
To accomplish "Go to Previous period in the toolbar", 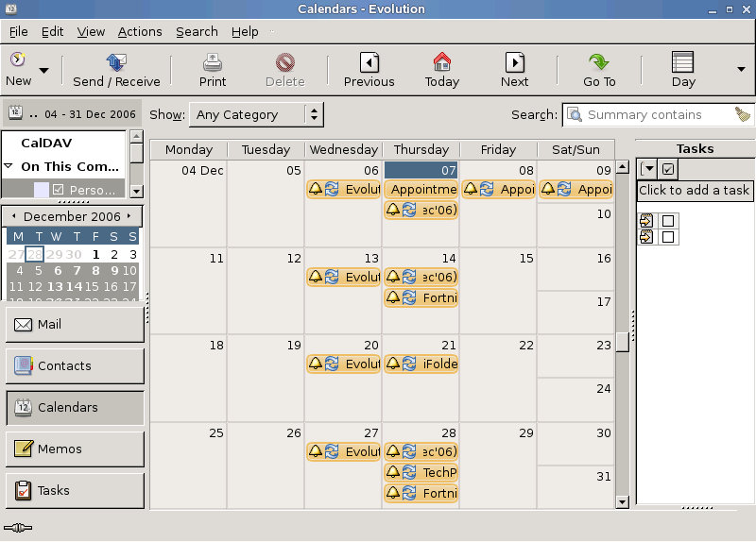I will coord(369,63).
